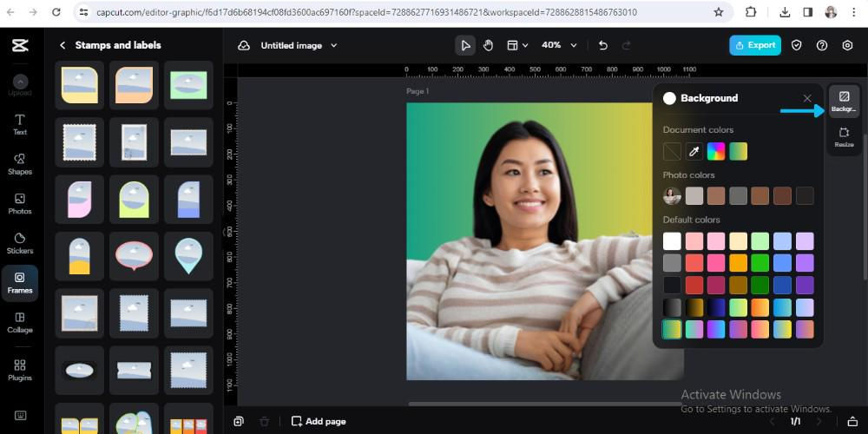Select the green oval stamp frame
868x434 pixels.
coord(188,85)
